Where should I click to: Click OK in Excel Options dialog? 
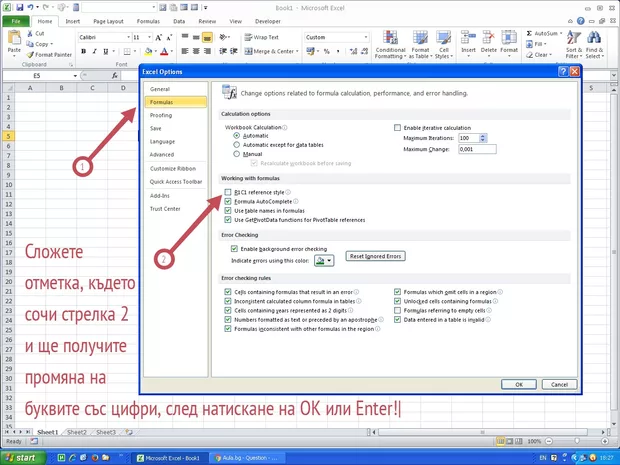(x=519, y=384)
